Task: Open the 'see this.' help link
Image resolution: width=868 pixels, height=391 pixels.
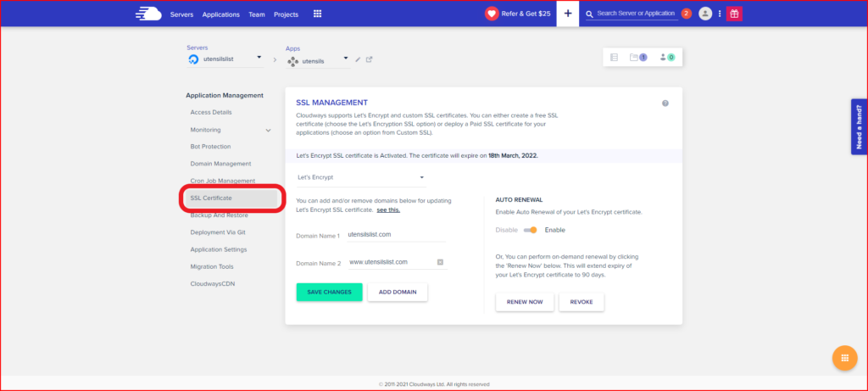Action: [388, 209]
